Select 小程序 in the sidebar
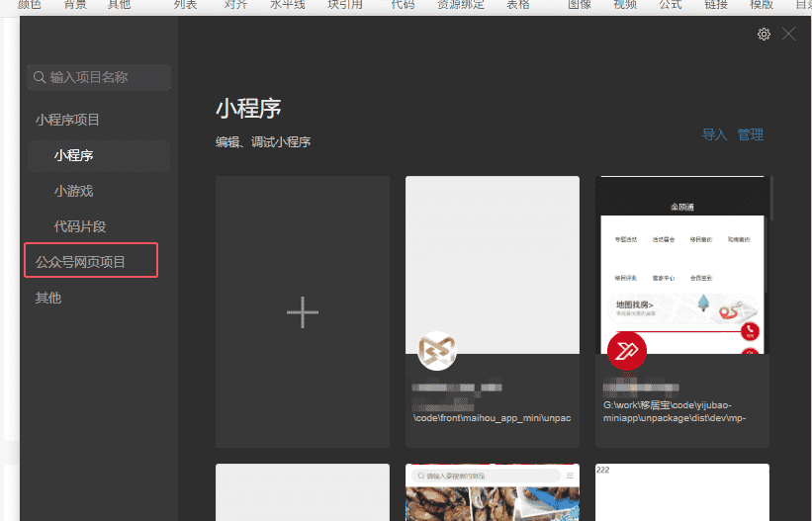The height and width of the screenshot is (521, 812). point(99,155)
